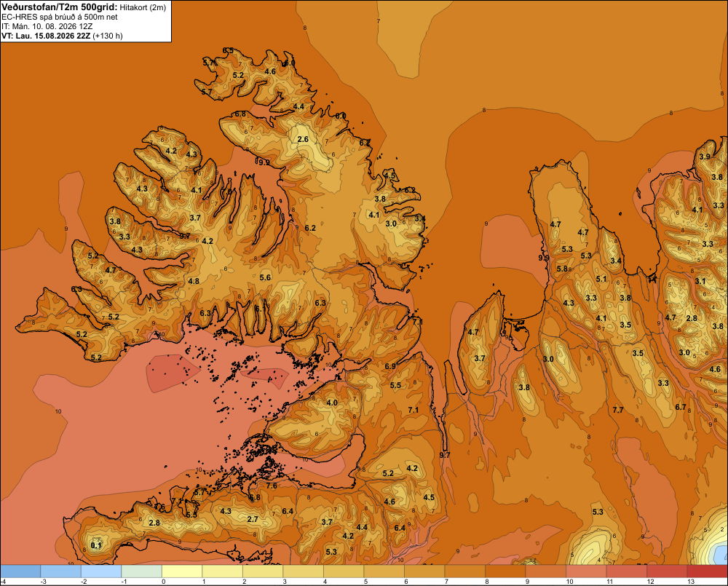Viewport: 728px width, 586px height.
Task: Click the 6.1 temperature value
Action: 261,309
